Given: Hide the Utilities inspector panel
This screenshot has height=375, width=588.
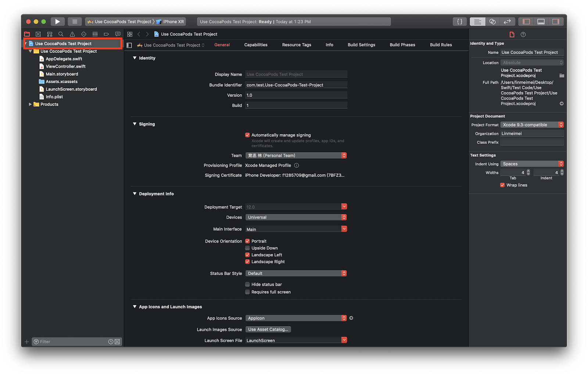Looking at the screenshot, I should point(556,22).
